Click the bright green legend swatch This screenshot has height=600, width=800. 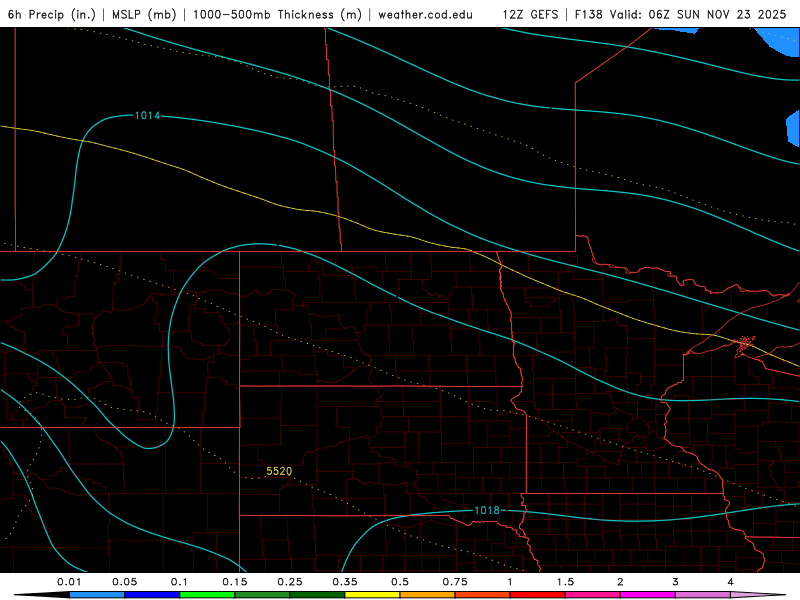207,595
